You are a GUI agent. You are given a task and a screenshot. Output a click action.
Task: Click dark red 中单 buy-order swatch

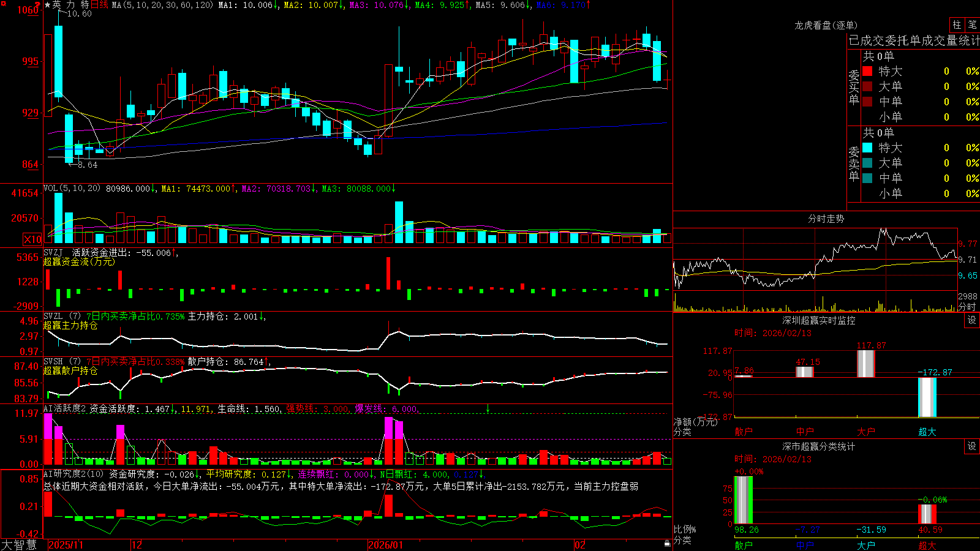pos(867,102)
